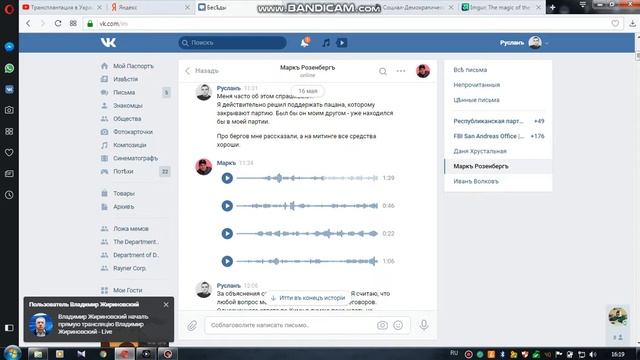Go back in browser history
This screenshot has height=360, width=640.
pos(28,23)
